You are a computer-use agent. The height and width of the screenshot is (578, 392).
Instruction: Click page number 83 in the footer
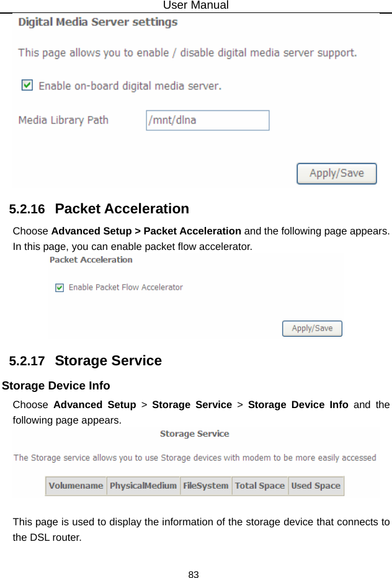[194, 574]
